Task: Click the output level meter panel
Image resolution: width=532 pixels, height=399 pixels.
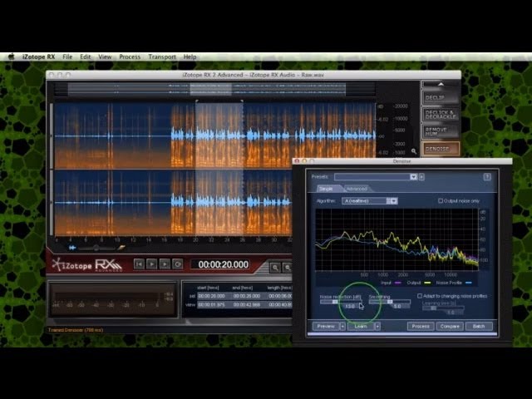Action: point(112,299)
